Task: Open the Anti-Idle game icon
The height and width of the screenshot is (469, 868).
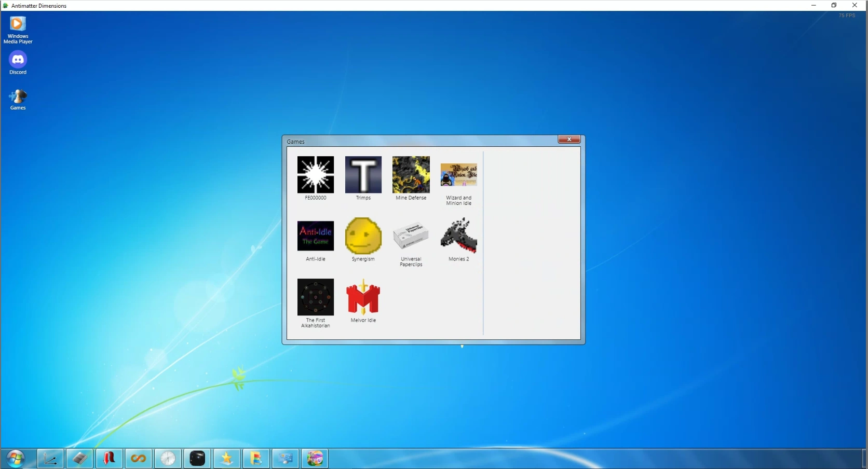Action: 316,236
